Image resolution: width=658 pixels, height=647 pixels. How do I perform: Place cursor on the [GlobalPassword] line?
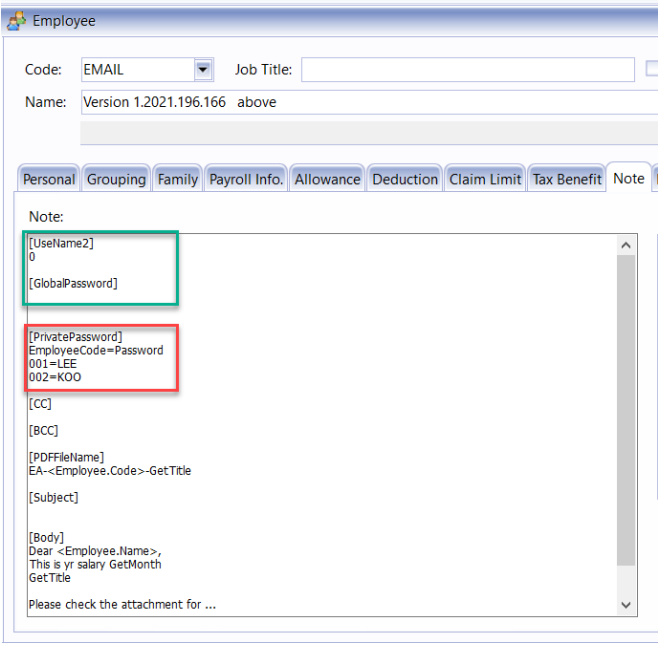click(x=73, y=283)
